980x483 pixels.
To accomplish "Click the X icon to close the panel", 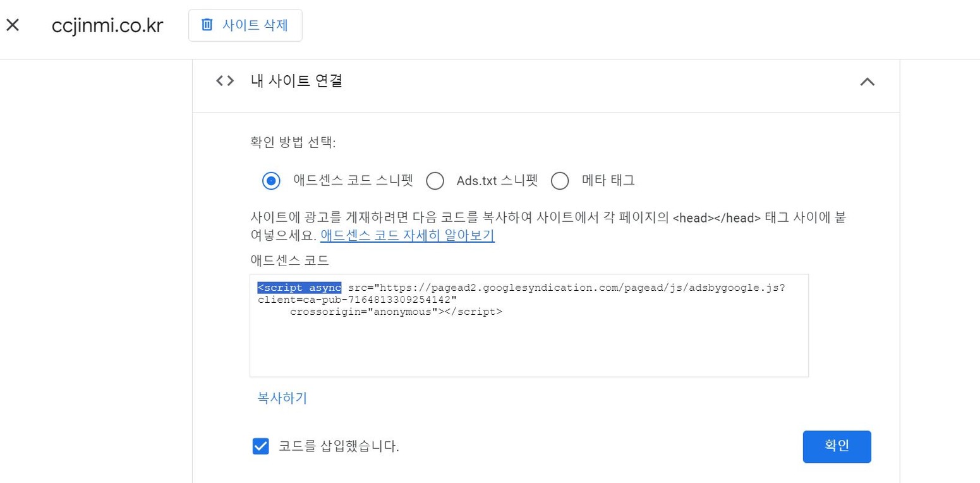I will tap(12, 25).
